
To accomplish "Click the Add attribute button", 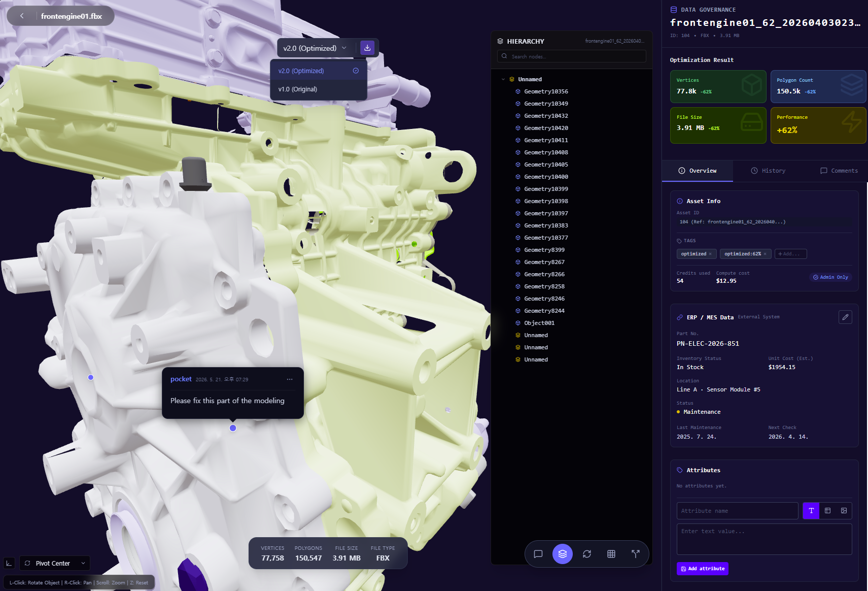I will pyautogui.click(x=703, y=569).
